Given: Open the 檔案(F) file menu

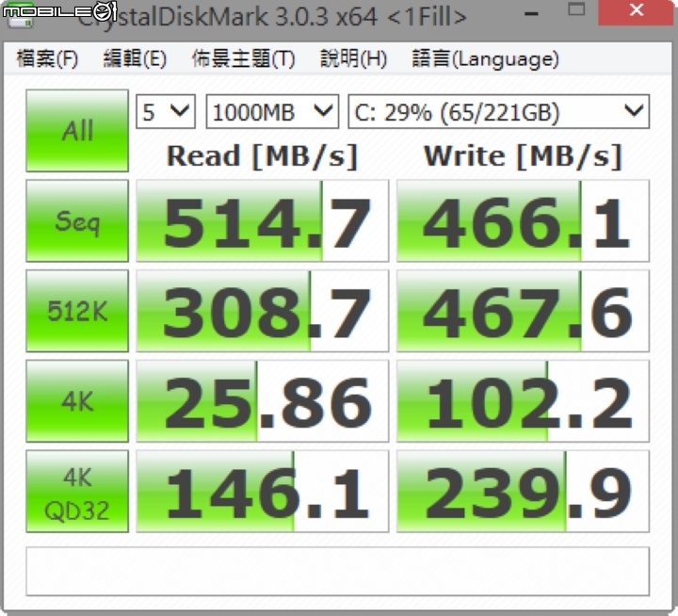Looking at the screenshot, I should click(x=48, y=58).
